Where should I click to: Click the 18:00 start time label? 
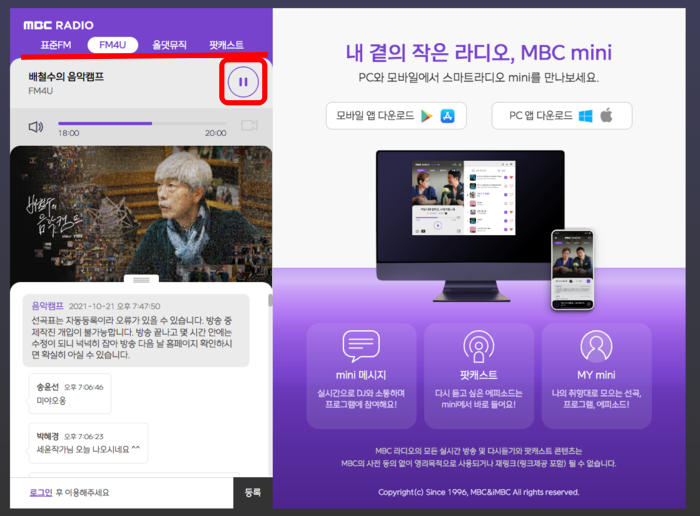pyautogui.click(x=69, y=133)
